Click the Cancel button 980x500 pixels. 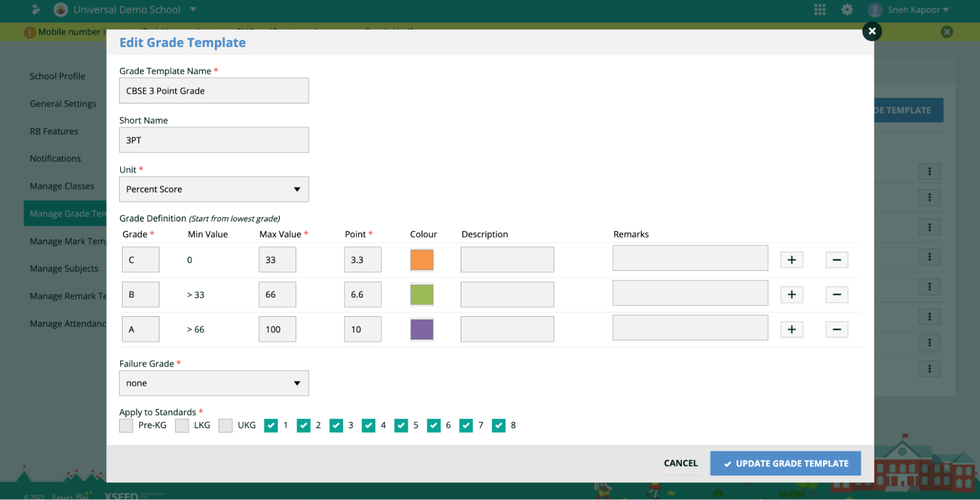[x=680, y=463]
